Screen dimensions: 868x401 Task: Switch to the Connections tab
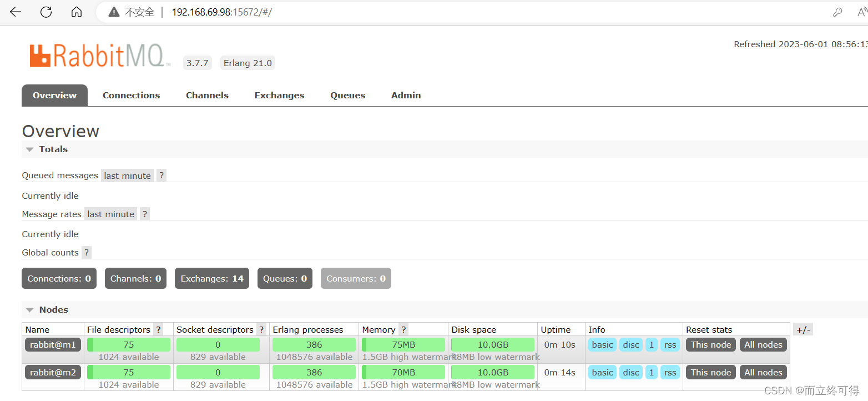click(x=131, y=95)
